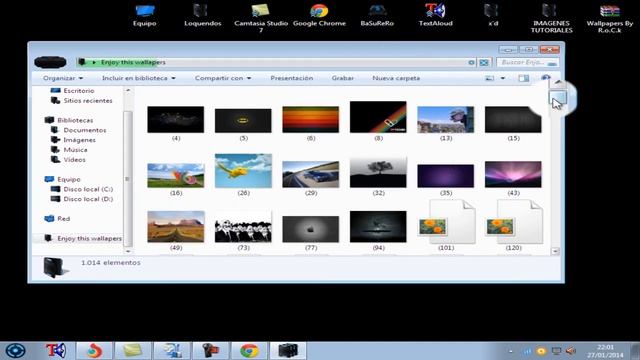This screenshot has height=360, width=640.
Task: Click the Start orb on the taskbar
Action: point(16,351)
